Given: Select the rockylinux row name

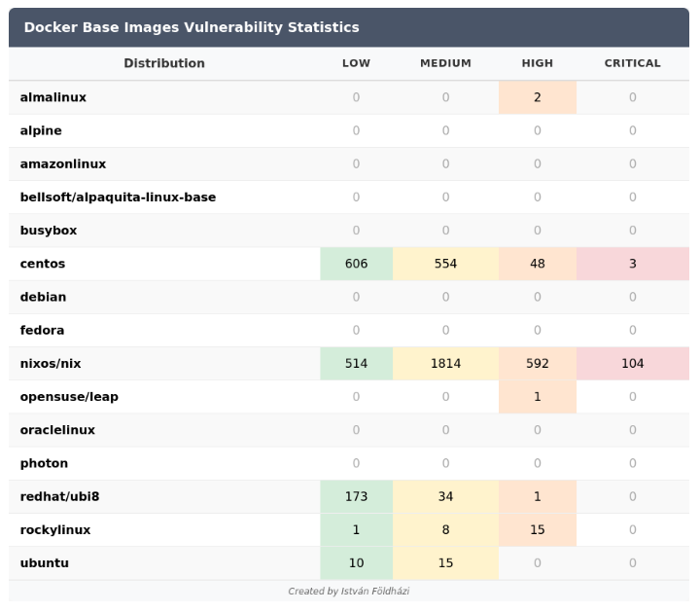Looking at the screenshot, I should 55,530.
